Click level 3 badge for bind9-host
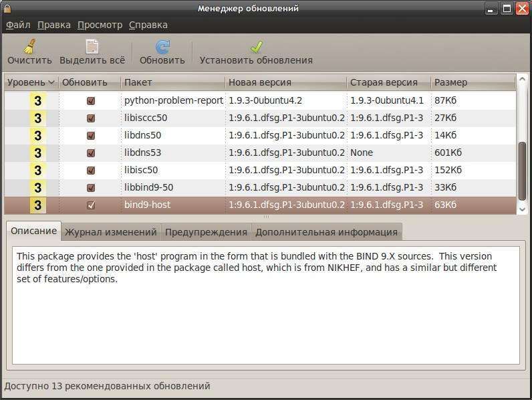532x400 pixels. click(x=37, y=205)
